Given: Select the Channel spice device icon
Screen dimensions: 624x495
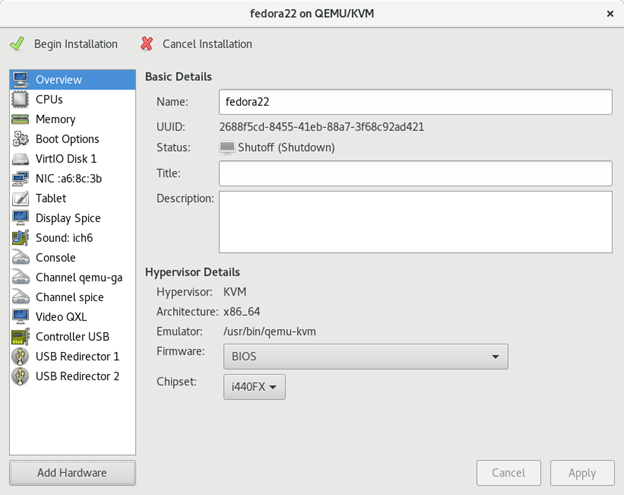Looking at the screenshot, I should tap(20, 297).
